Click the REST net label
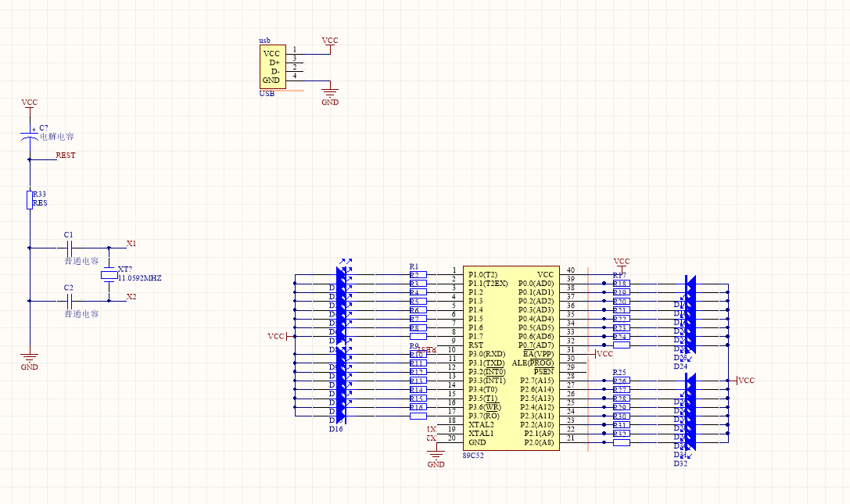The image size is (850, 504). tap(66, 155)
